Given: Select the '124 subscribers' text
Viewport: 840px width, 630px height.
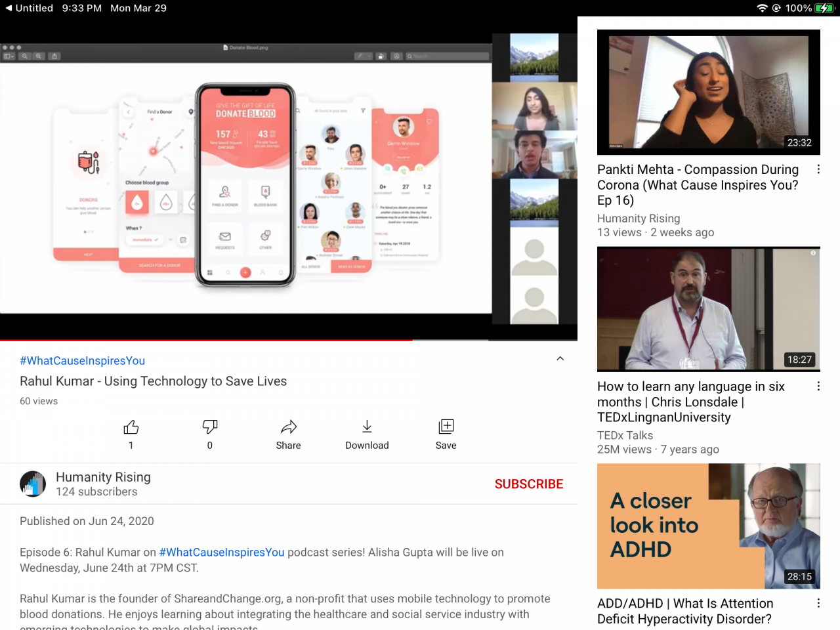Looking at the screenshot, I should coord(96,492).
